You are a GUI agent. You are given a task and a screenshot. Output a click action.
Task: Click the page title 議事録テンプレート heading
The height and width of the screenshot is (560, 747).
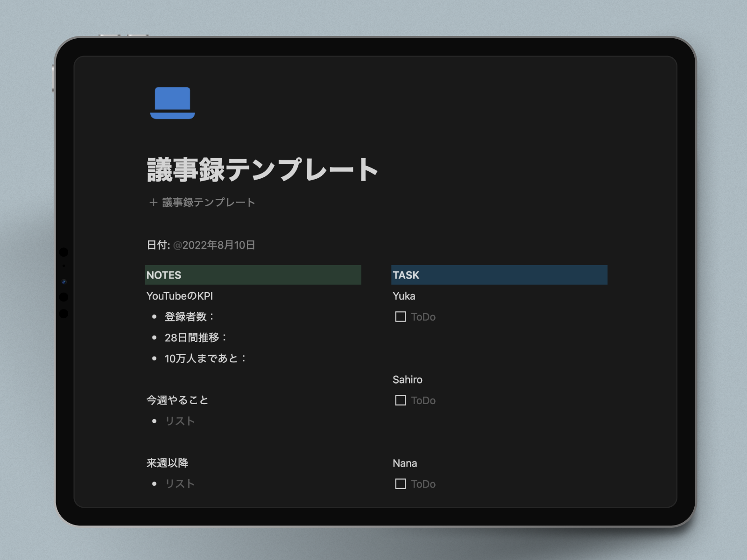(x=262, y=170)
